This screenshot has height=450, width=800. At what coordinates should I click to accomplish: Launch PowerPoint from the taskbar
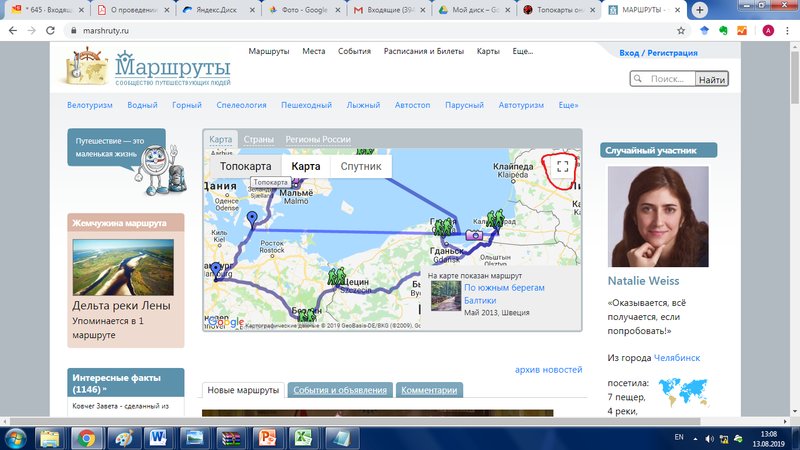click(x=266, y=437)
